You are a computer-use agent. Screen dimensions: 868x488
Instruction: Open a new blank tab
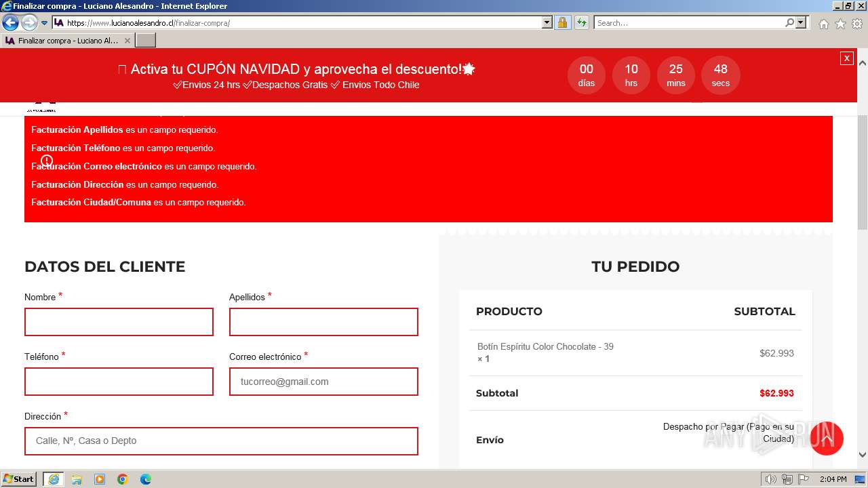coord(146,41)
